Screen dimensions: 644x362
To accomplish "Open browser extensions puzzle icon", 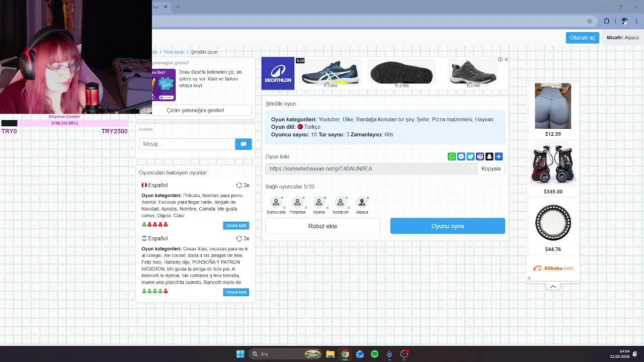I will 606,21.
